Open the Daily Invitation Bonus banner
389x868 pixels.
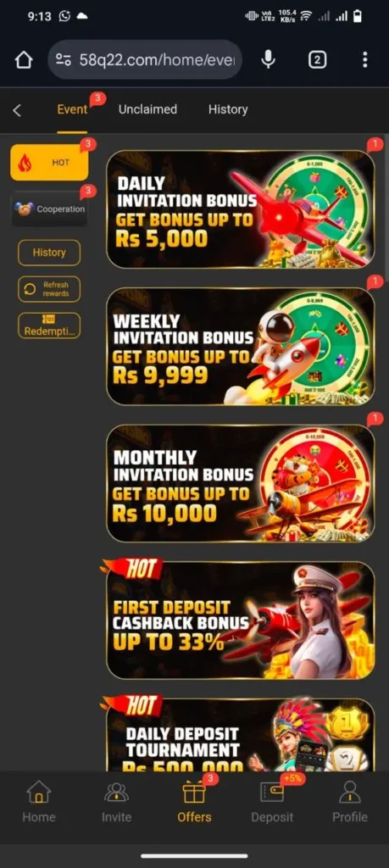coord(240,209)
